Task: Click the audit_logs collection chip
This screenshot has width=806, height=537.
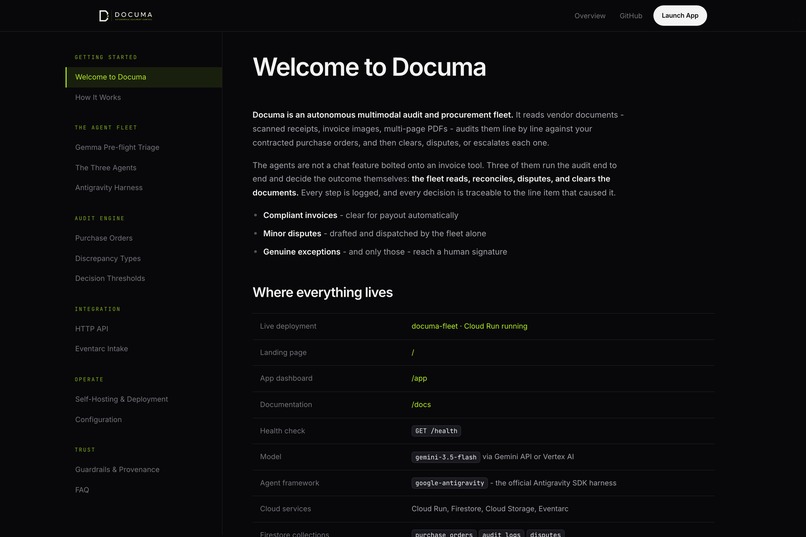Action: pyautogui.click(x=501, y=534)
